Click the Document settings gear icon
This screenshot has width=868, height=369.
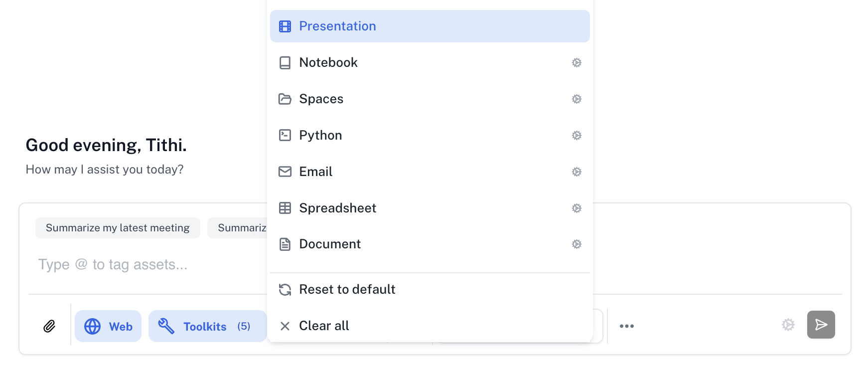[577, 244]
